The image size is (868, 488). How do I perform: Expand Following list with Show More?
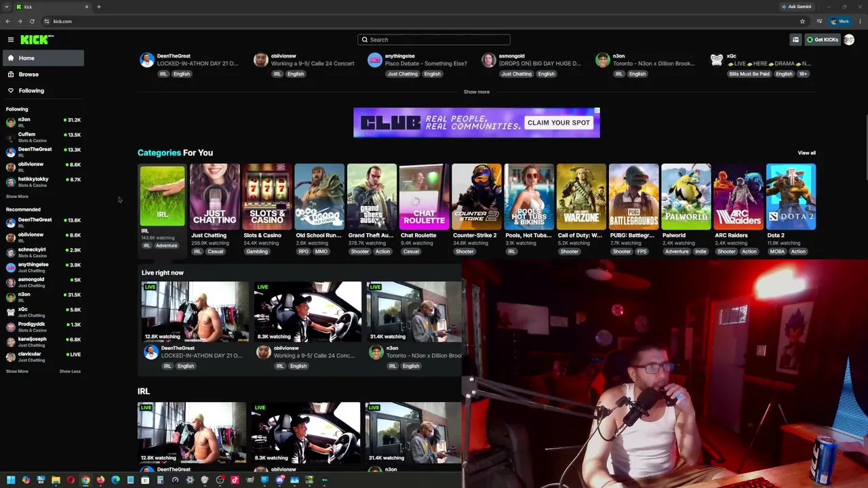(17, 197)
